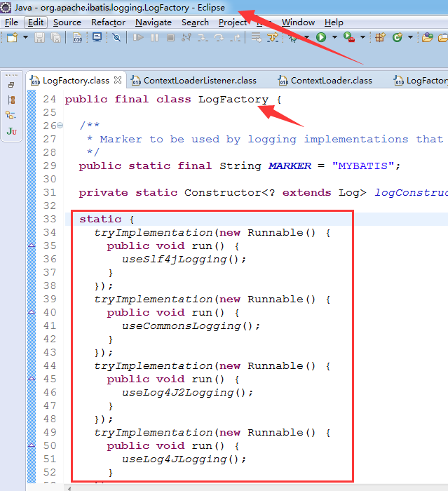Click the Disconnect debug icon

[186, 38]
